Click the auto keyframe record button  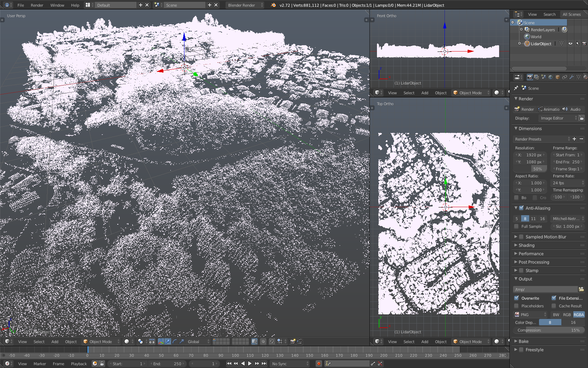[x=318, y=364]
